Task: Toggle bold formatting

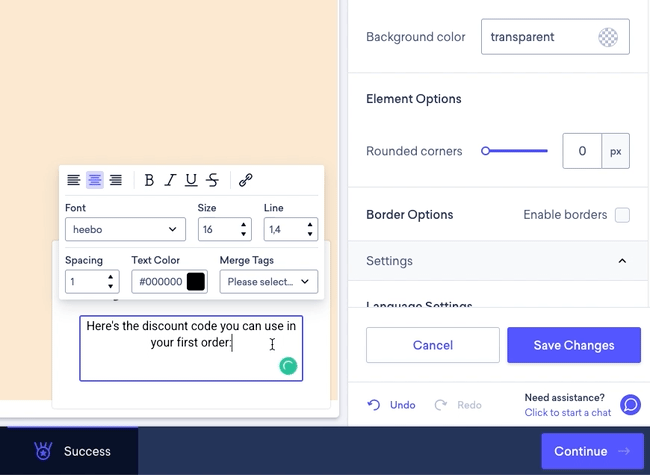Action: click(x=149, y=180)
